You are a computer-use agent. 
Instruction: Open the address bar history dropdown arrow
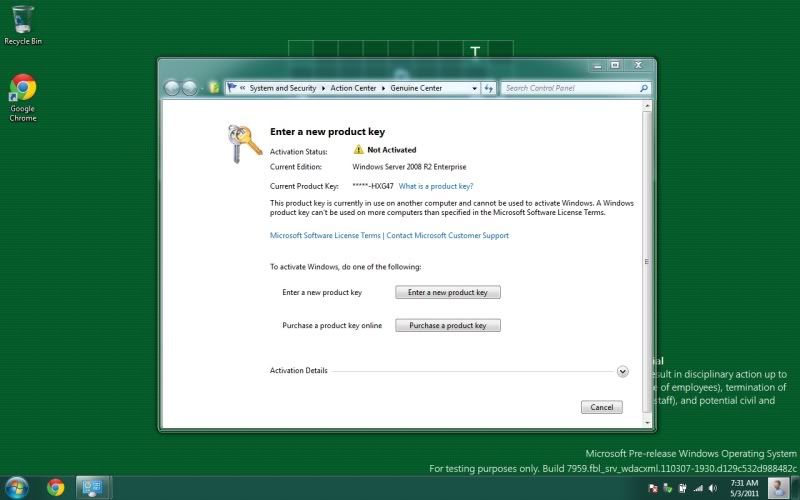(474, 88)
